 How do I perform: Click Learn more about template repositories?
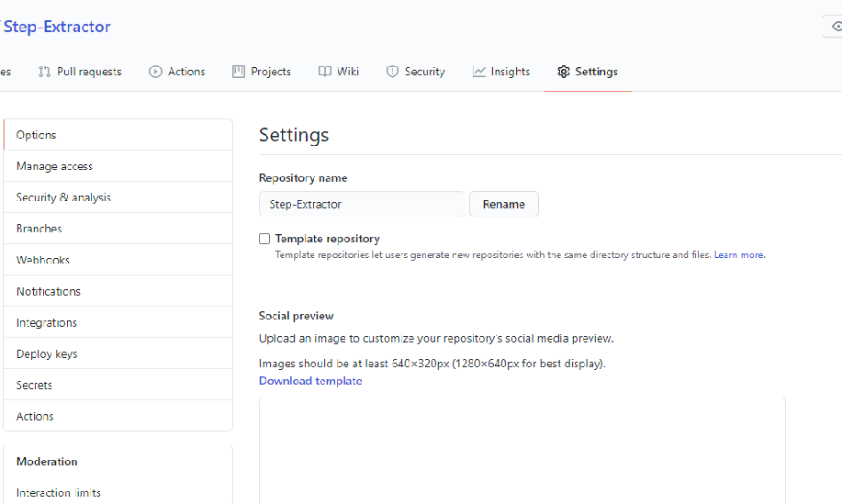point(739,255)
